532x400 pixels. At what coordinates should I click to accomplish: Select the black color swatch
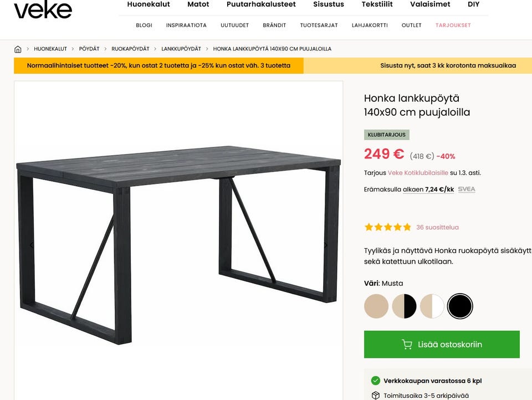[x=460, y=306]
